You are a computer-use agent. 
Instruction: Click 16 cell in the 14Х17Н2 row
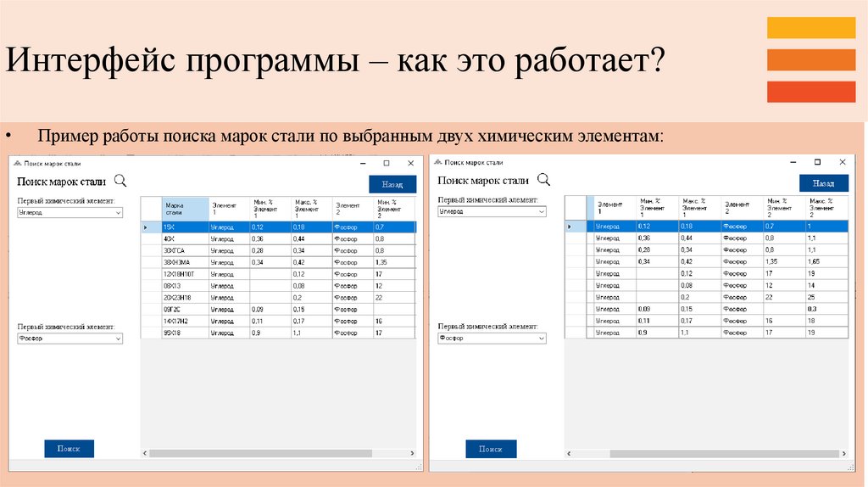click(x=394, y=322)
